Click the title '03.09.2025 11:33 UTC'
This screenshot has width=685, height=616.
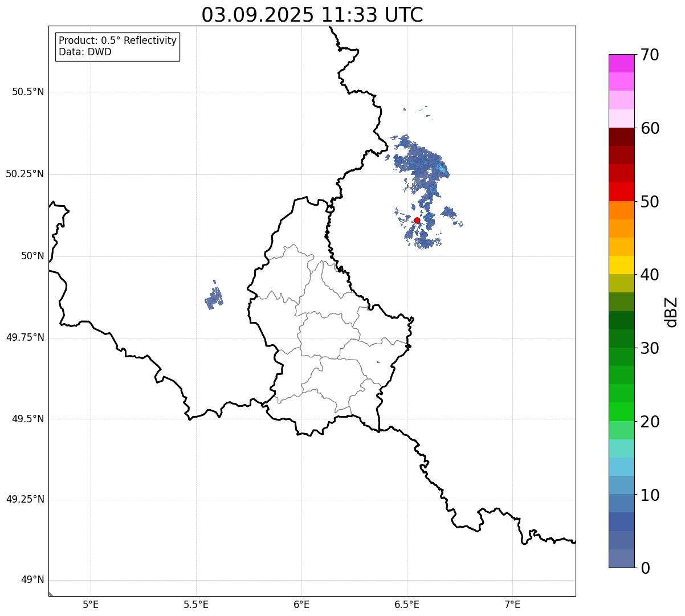coord(312,15)
